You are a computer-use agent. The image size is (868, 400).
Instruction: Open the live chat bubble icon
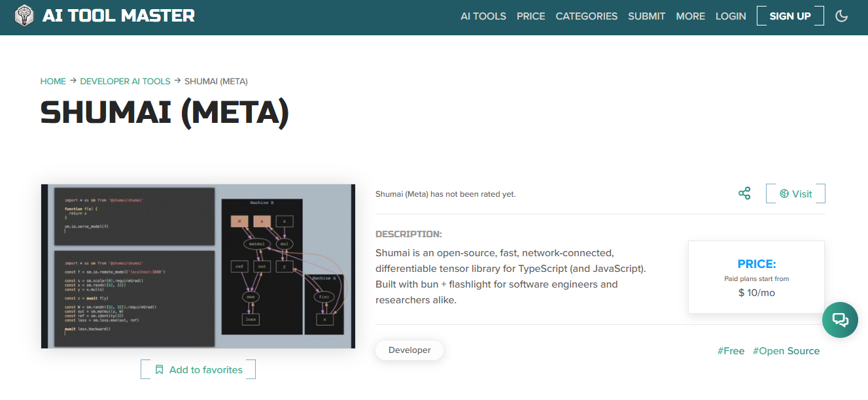[x=840, y=320]
